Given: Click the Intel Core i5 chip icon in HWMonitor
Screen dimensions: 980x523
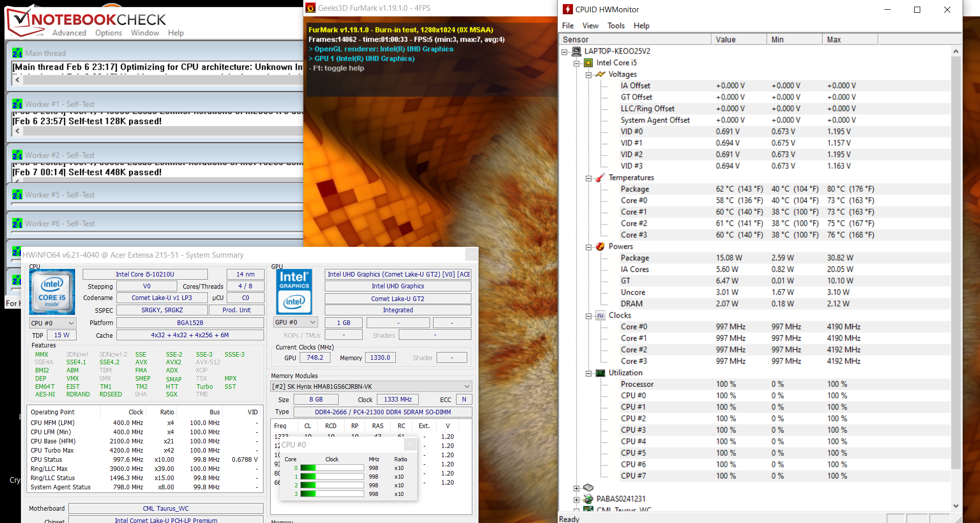Looking at the screenshot, I should click(x=588, y=63).
